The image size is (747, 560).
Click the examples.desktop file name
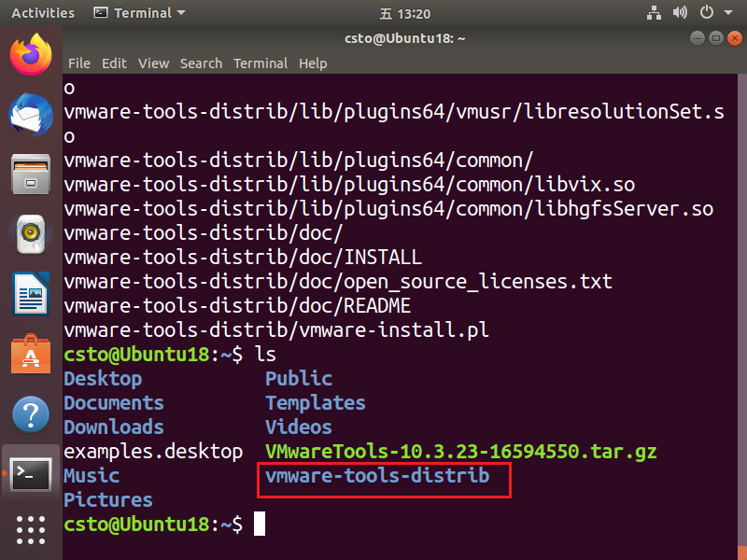coord(153,452)
